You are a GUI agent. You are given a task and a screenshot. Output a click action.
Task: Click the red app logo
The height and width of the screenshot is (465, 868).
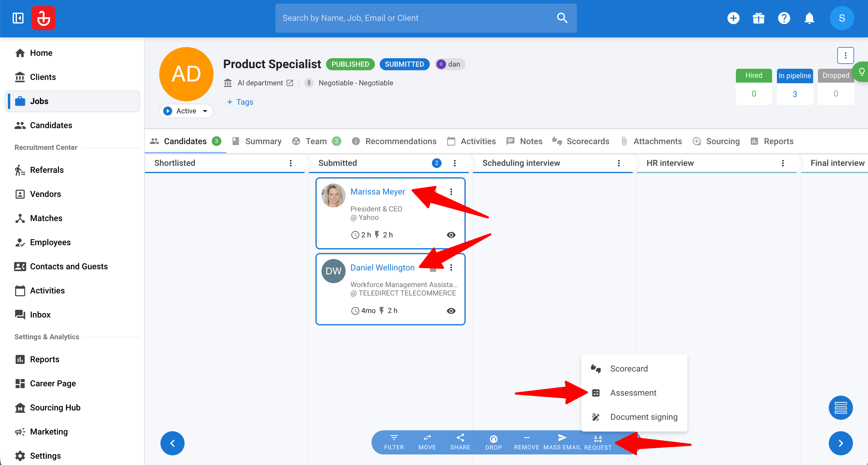[x=43, y=18]
